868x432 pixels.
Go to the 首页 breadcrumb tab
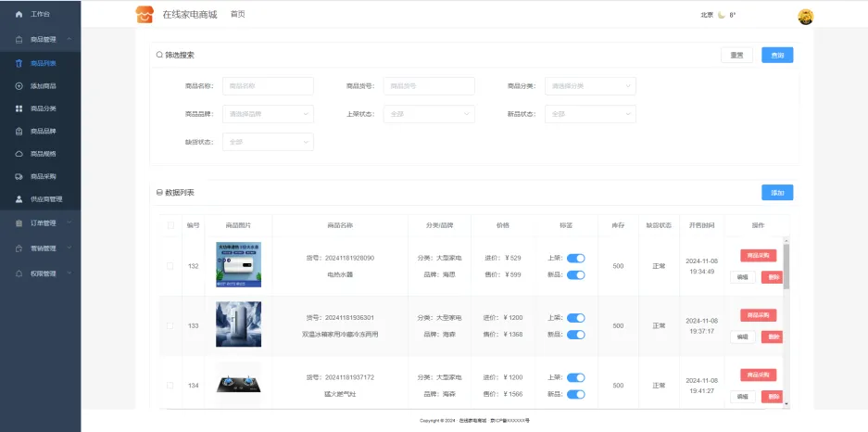tap(238, 14)
